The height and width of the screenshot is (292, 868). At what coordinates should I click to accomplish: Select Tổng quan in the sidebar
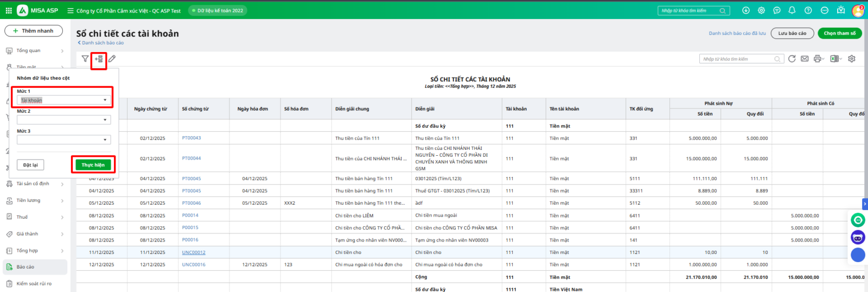tap(28, 50)
